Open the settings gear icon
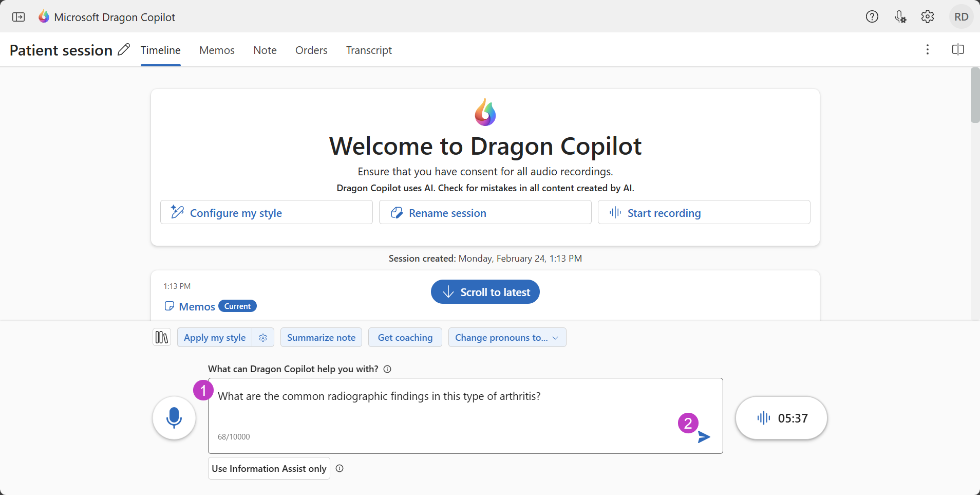980x495 pixels. [x=927, y=17]
